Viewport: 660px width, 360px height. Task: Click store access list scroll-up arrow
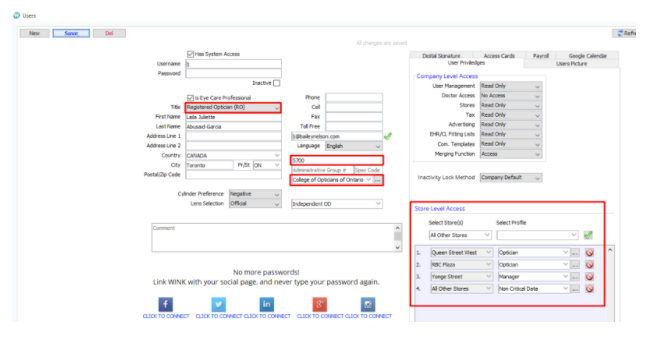pos(610,250)
